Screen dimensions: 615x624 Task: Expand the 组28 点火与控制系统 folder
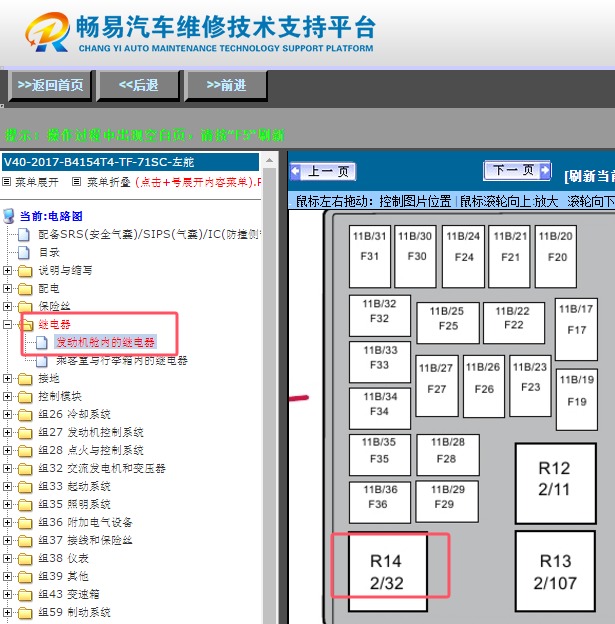[7, 450]
